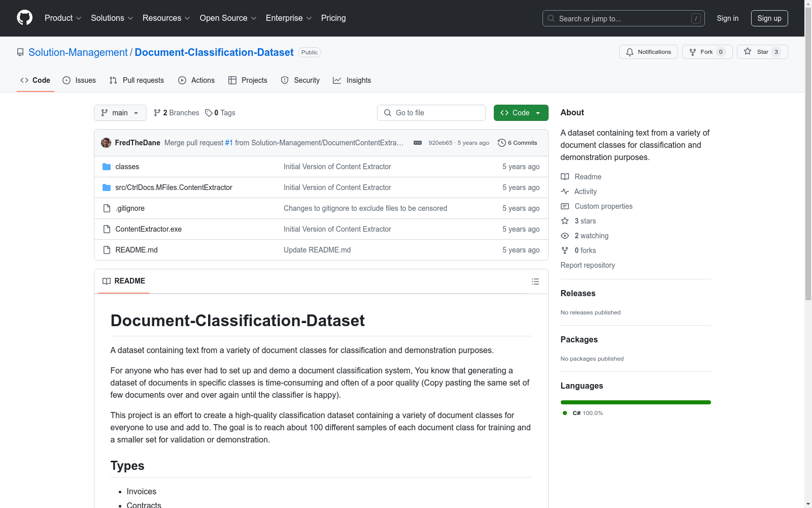This screenshot has width=812, height=508.
Task: Open GitHub home via the Octocat logo
Action: [x=24, y=18]
